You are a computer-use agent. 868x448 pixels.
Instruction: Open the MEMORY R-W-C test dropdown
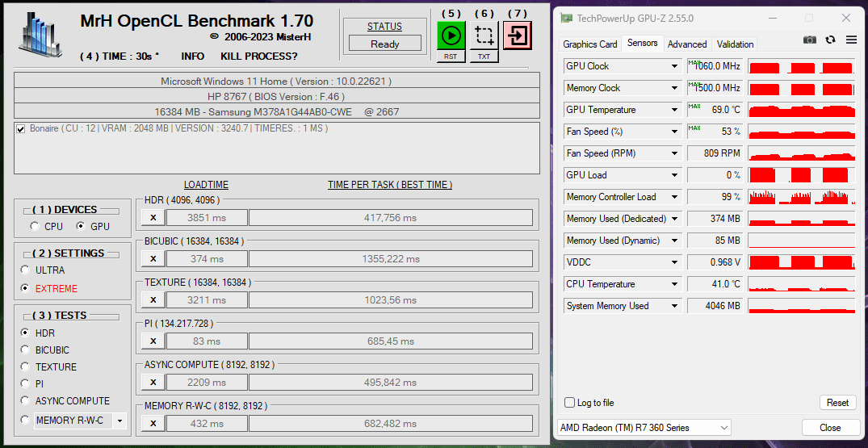[x=120, y=421]
